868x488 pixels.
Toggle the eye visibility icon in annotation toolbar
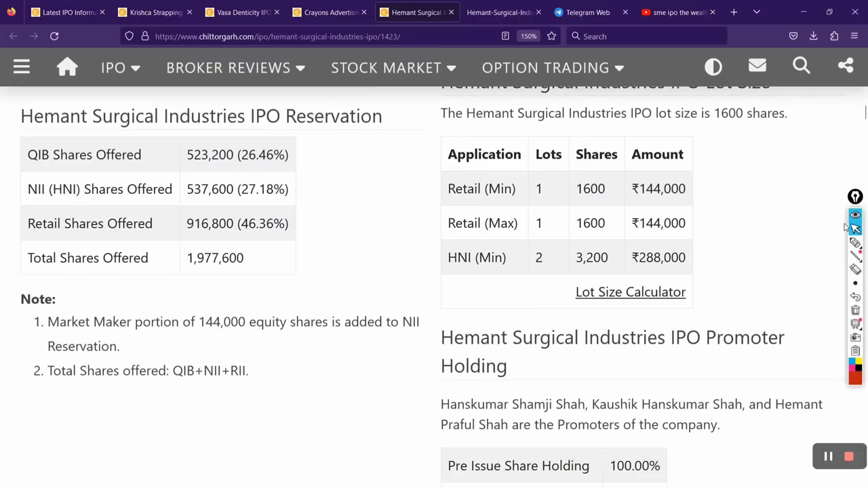855,214
